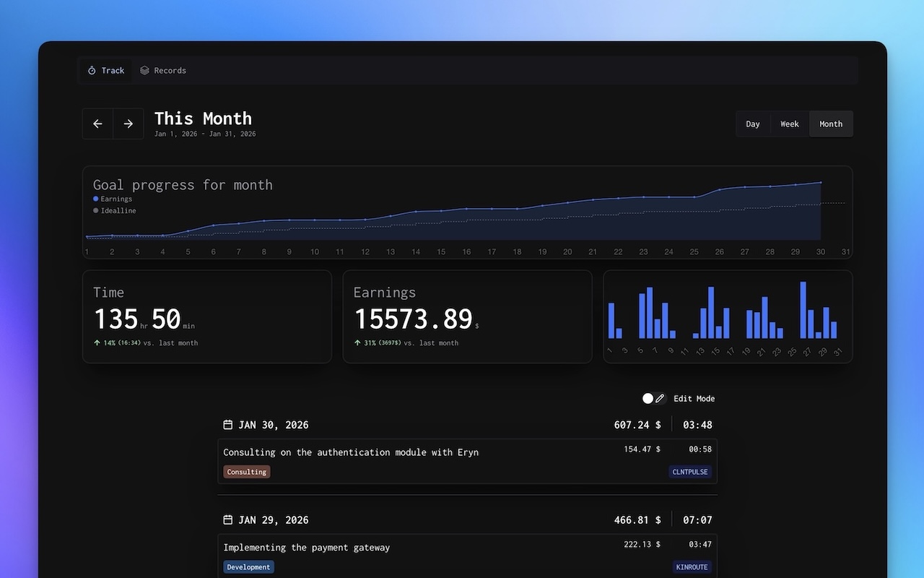Open the Records tab
The image size is (924, 578).
click(x=163, y=71)
